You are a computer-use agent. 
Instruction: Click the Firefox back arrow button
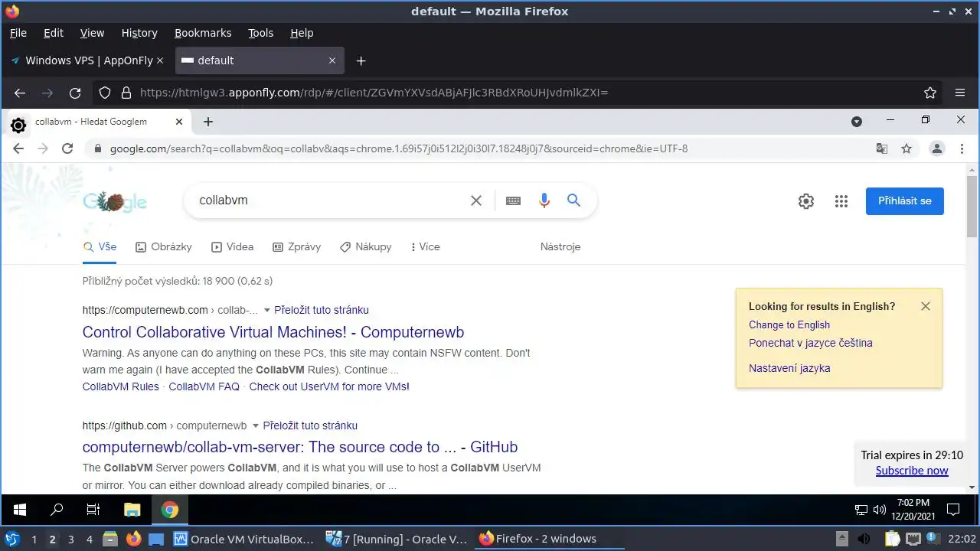click(20, 93)
